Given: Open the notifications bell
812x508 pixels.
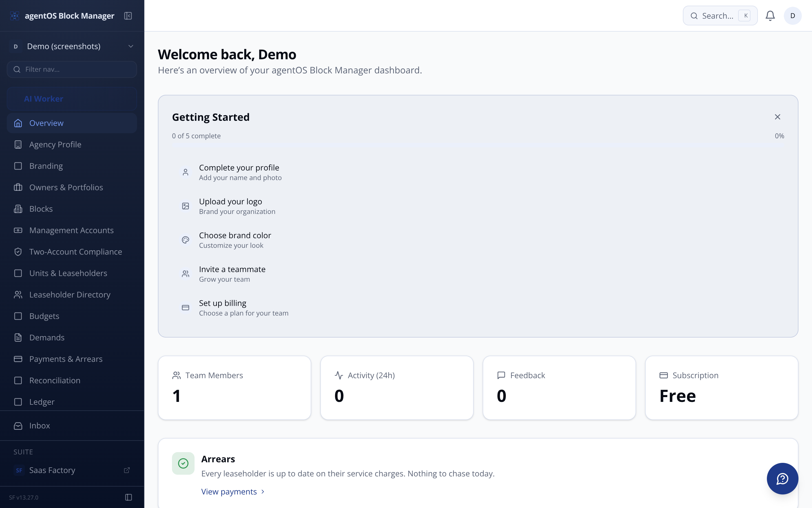Looking at the screenshot, I should tap(770, 16).
